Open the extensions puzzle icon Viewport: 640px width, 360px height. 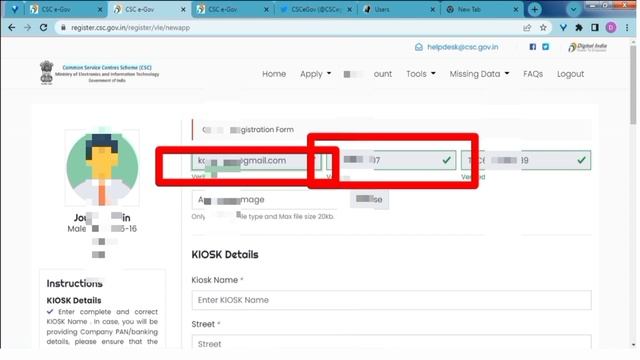579,28
